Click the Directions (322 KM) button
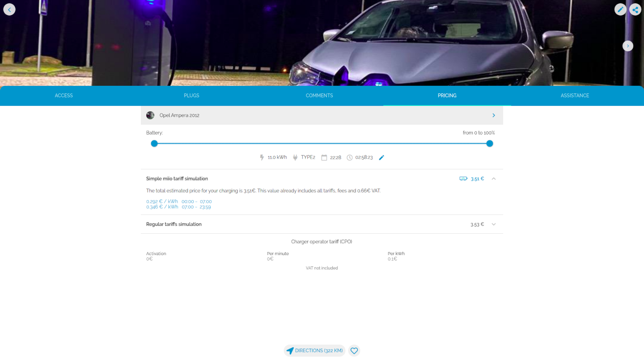The width and height of the screenshot is (644, 362). click(x=314, y=351)
